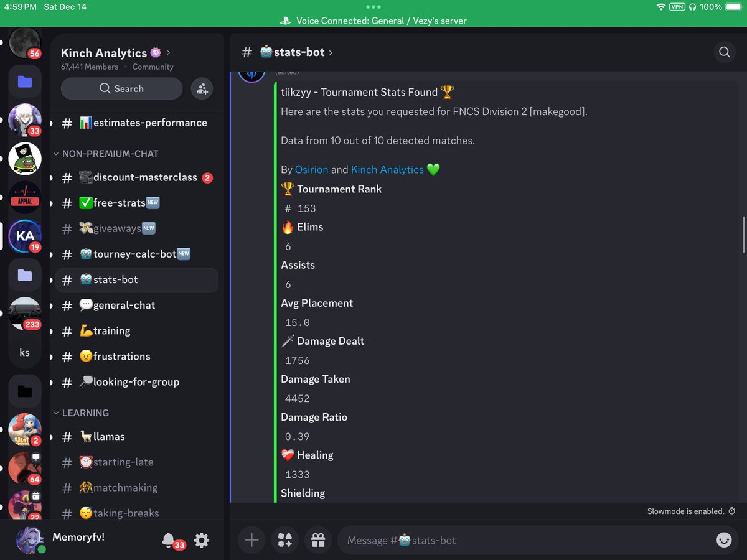Open the taking-breaks channel
This screenshot has width=747, height=560.
137,513
